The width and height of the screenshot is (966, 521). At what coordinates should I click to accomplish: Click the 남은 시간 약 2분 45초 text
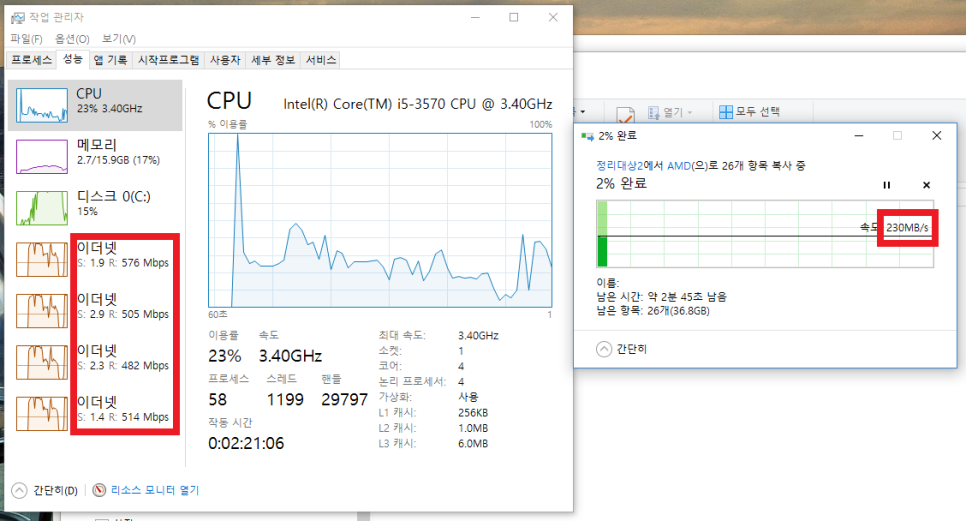click(661, 297)
